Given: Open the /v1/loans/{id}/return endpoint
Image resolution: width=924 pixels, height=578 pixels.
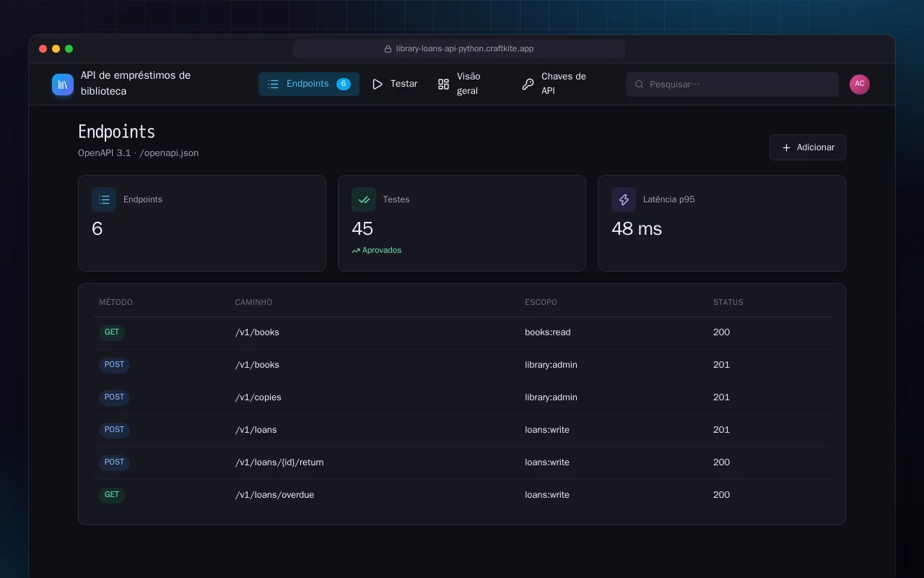Looking at the screenshot, I should (462, 462).
